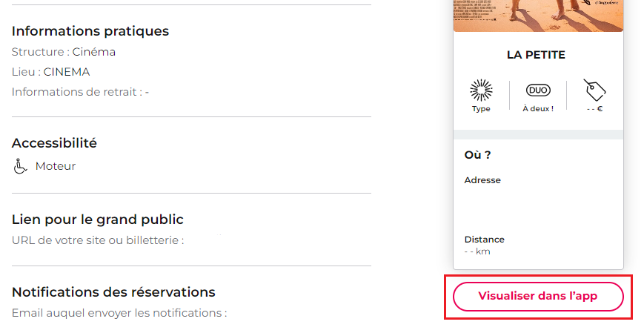Image resolution: width=644 pixels, height=333 pixels.
Task: Click the LA PETITE title in the preview
Action: pyautogui.click(x=536, y=55)
